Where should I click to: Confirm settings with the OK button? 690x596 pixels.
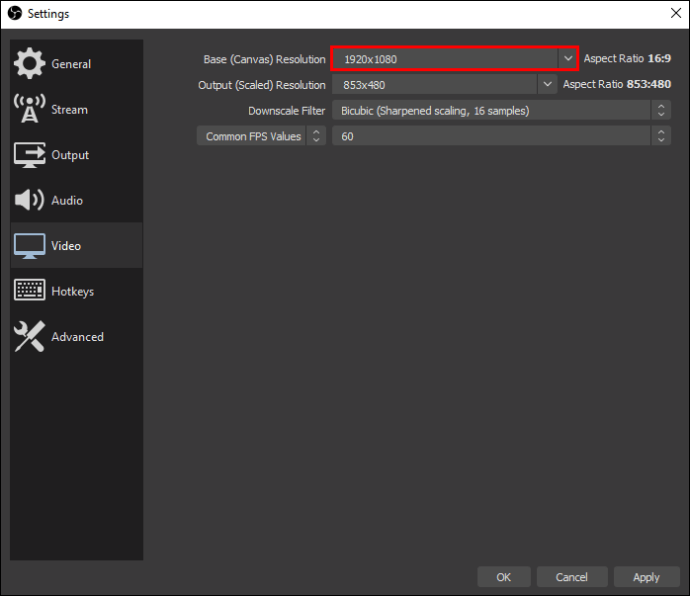[x=504, y=577]
